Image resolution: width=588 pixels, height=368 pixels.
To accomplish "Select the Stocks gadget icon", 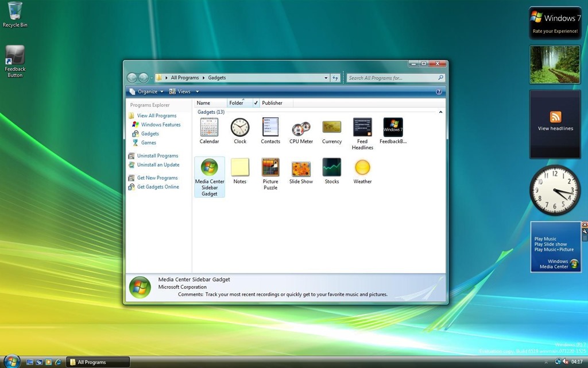I will (x=332, y=167).
